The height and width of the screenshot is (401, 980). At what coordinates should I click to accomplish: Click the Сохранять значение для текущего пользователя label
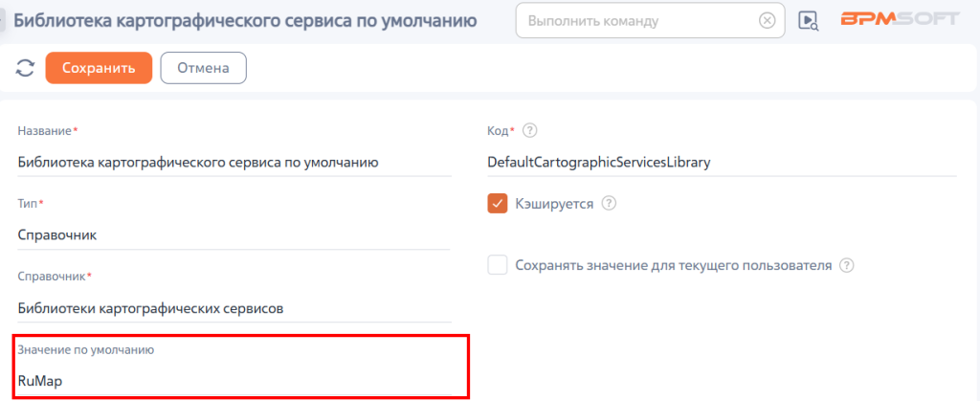coord(674,265)
